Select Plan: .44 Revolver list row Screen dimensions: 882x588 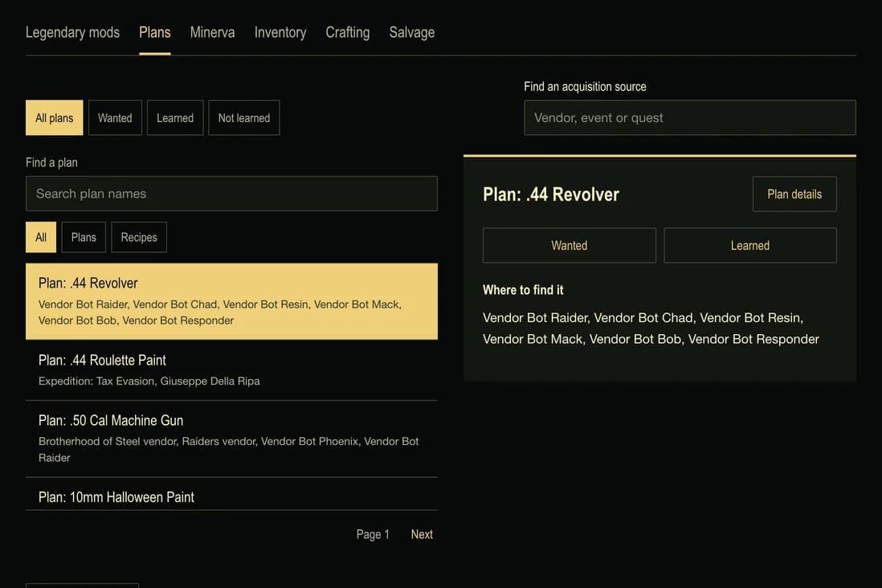pyautogui.click(x=232, y=301)
